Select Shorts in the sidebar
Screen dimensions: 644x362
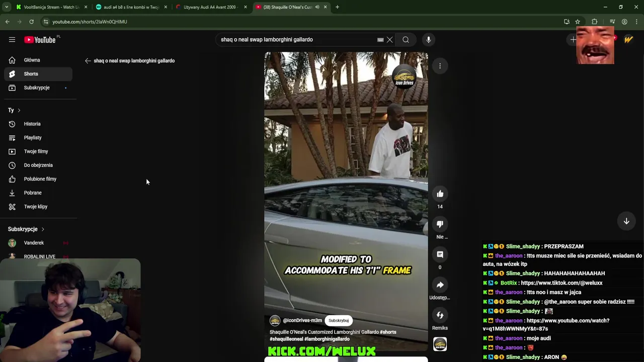[38, 74]
